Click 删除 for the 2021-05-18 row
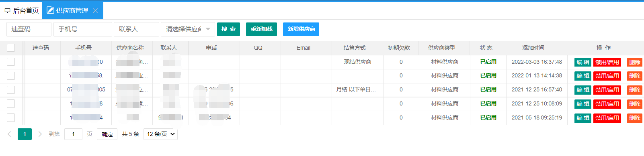Image resolution: width=644 pixels, height=156 pixels. coord(635,118)
